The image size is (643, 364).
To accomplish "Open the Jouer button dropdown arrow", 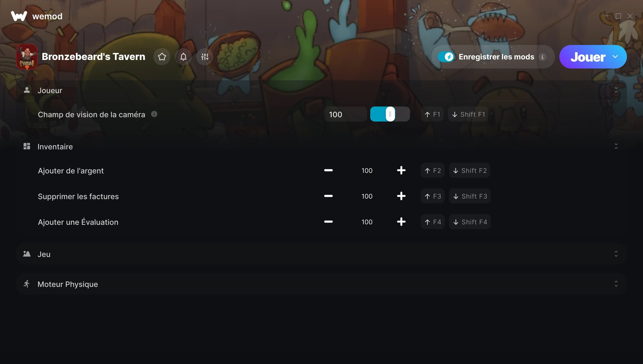I will tap(615, 57).
